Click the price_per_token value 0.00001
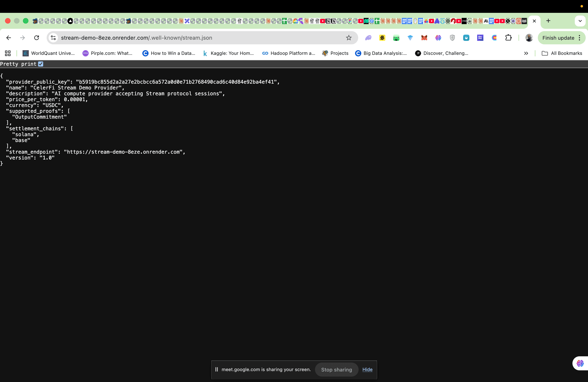Image resolution: width=588 pixels, height=382 pixels. pos(74,99)
